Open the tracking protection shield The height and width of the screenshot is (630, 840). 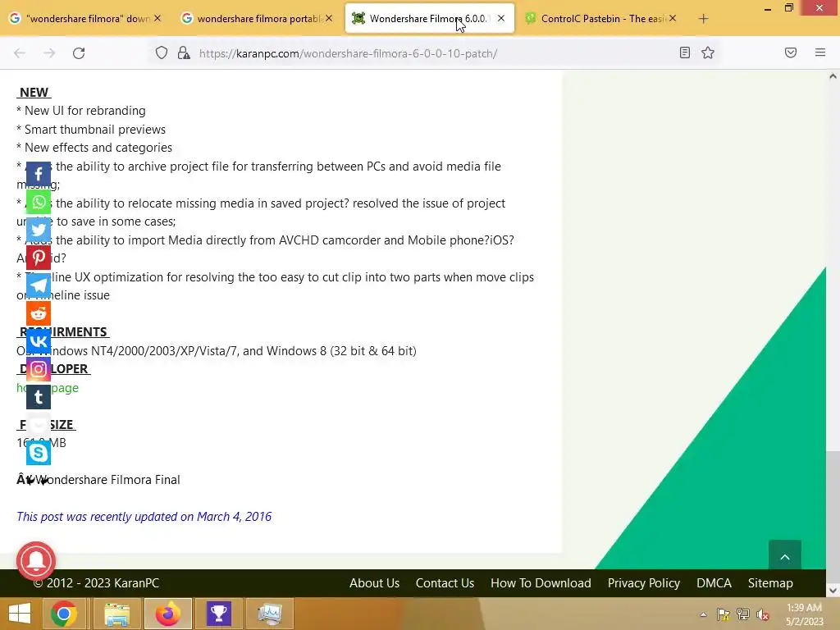coord(162,53)
